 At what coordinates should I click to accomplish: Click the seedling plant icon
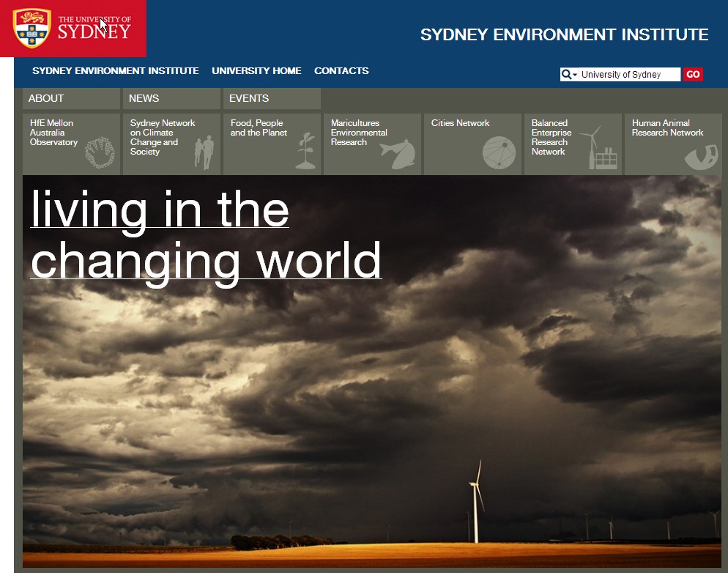306,151
